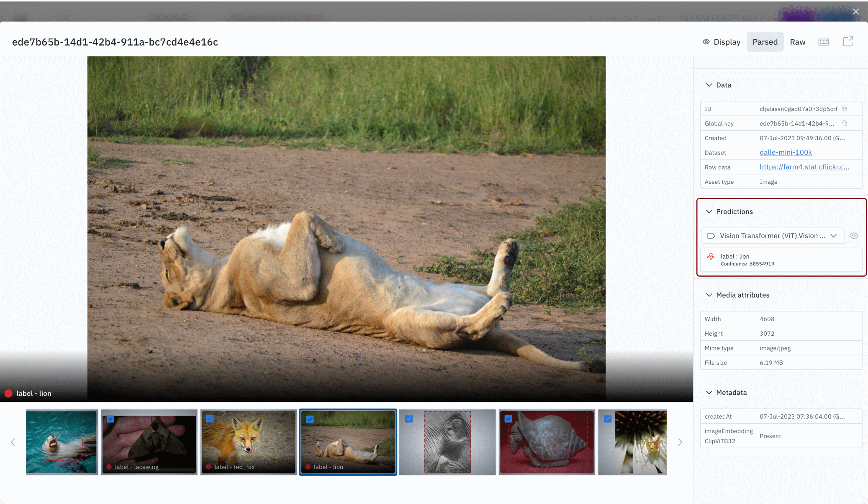Collapse the Media attributes section
Viewport: 868px width, 504px height.
[709, 295]
